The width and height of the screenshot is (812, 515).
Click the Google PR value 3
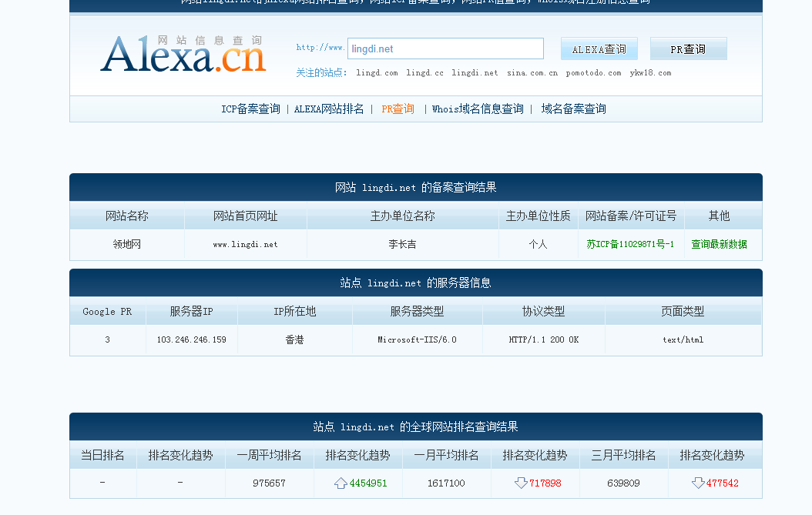tap(107, 340)
